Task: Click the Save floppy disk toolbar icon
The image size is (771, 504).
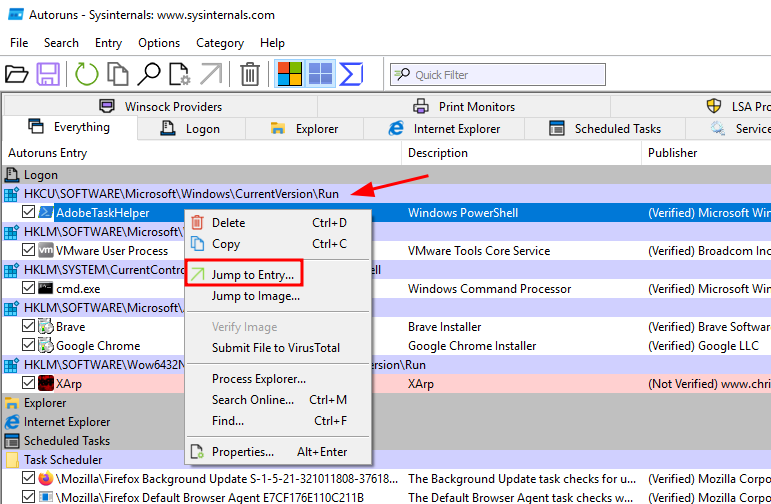Action: tap(48, 74)
